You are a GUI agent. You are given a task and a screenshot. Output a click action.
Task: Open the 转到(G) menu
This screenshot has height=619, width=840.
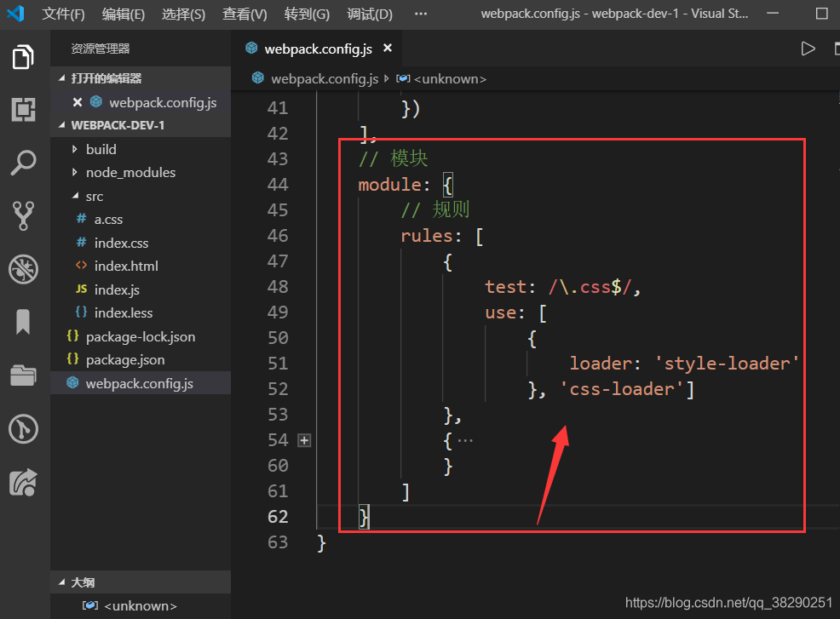tap(307, 14)
